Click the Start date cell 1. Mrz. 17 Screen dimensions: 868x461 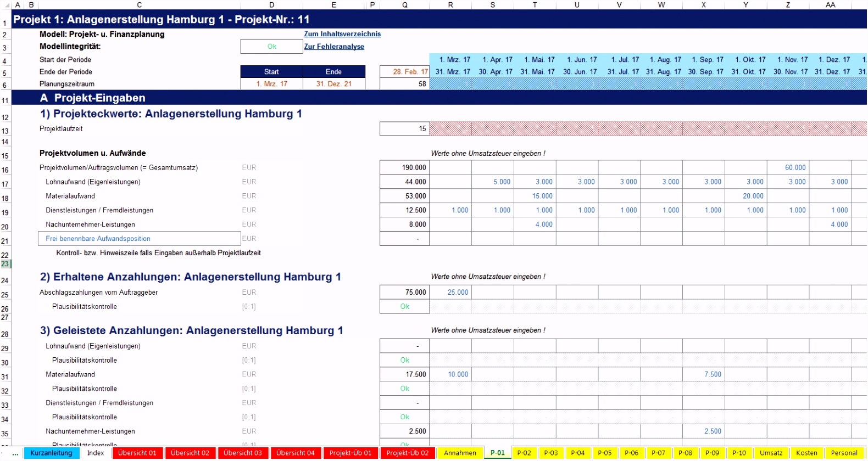(x=271, y=84)
